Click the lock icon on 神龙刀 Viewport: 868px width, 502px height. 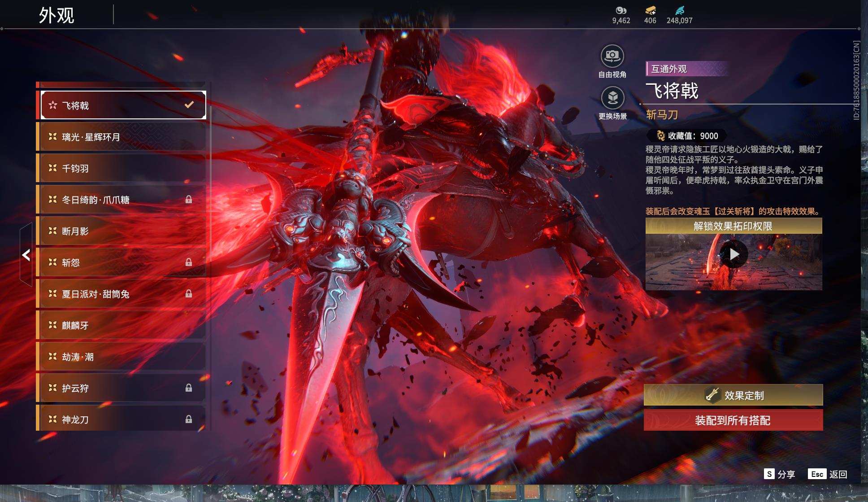pos(189,419)
